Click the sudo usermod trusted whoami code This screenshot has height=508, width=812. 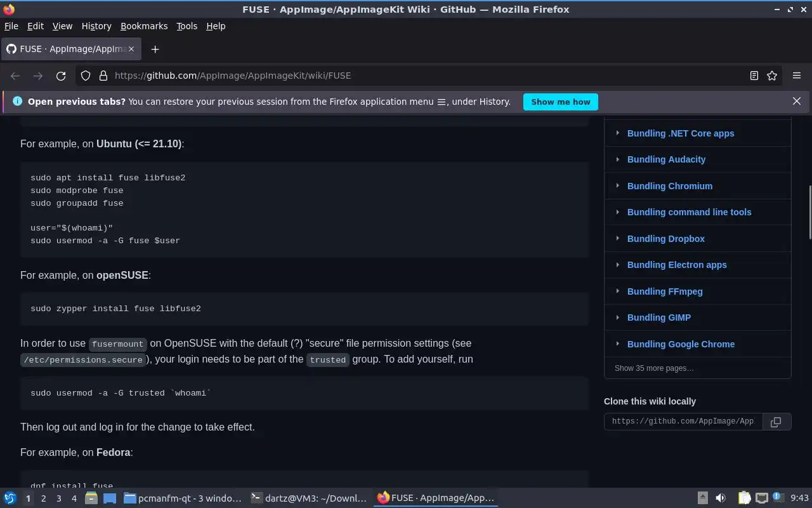pos(121,393)
